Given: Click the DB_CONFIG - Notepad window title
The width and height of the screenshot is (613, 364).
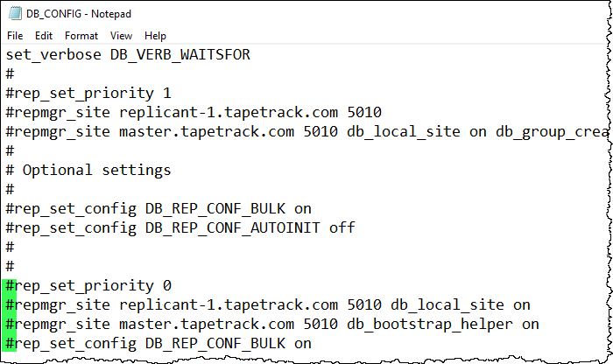Looking at the screenshot, I should (x=79, y=14).
